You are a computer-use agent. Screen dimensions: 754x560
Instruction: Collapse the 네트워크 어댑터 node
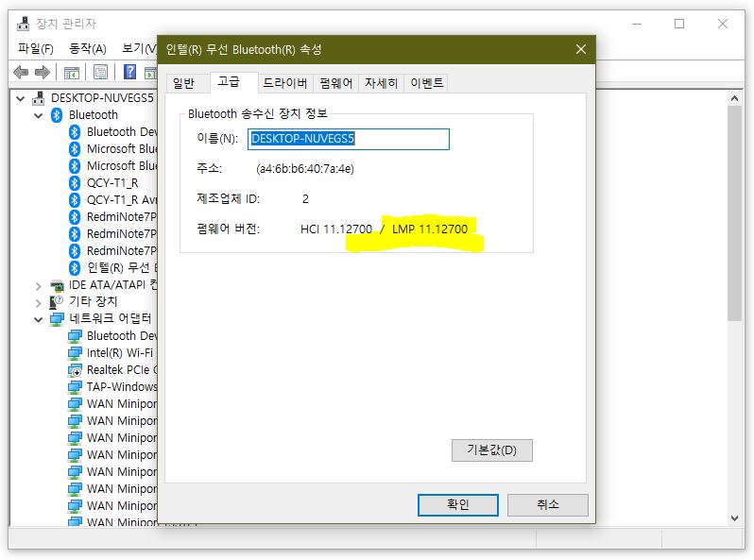pyautogui.click(x=39, y=319)
